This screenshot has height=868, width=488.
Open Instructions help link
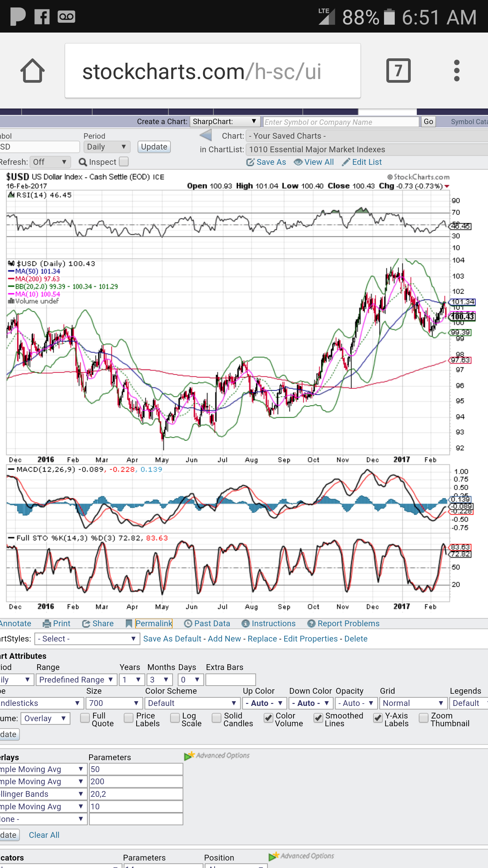pyautogui.click(x=268, y=624)
